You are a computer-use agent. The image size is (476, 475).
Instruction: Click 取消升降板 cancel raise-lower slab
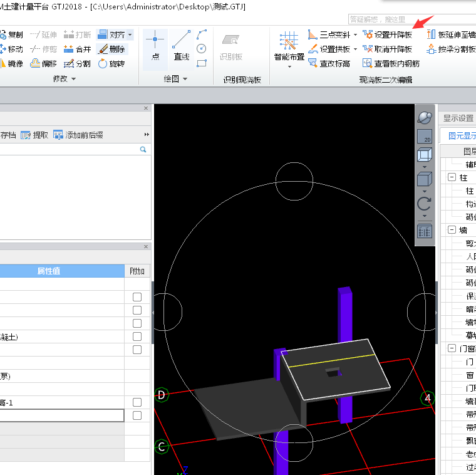point(387,50)
